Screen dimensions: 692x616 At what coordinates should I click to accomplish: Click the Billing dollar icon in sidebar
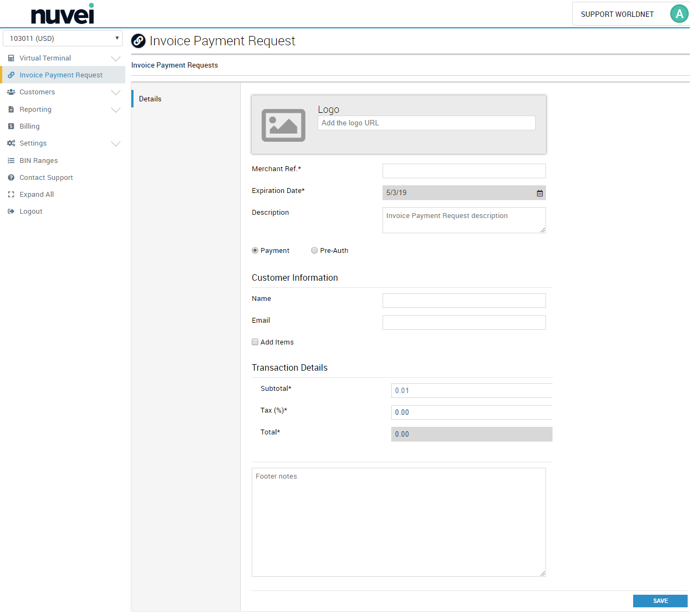click(11, 126)
